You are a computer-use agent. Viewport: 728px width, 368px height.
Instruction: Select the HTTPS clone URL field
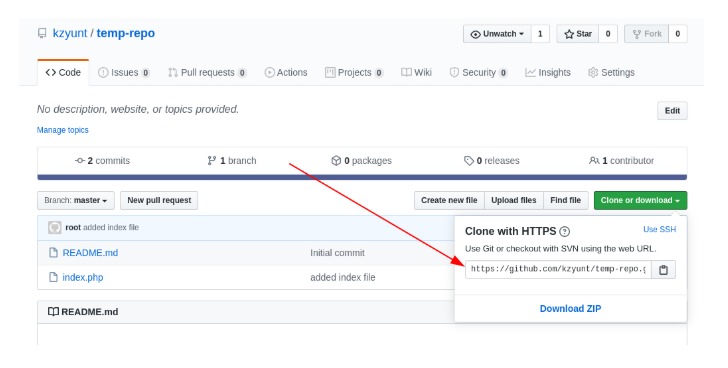[x=559, y=270]
